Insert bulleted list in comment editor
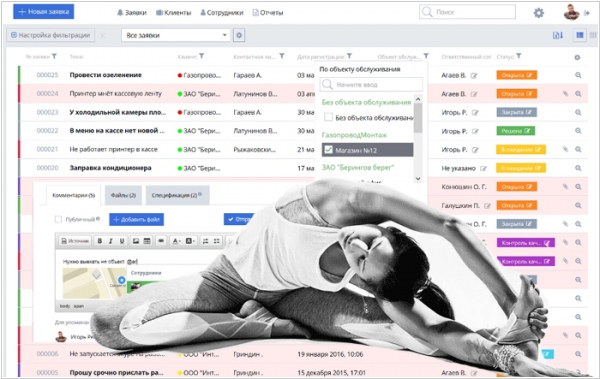The width and height of the screenshot is (600, 379). (217, 241)
